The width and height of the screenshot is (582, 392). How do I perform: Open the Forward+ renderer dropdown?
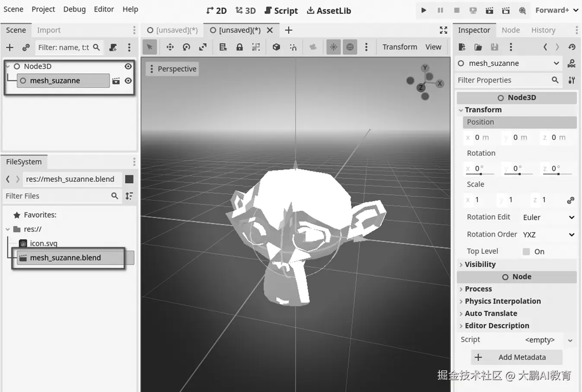[x=557, y=10]
